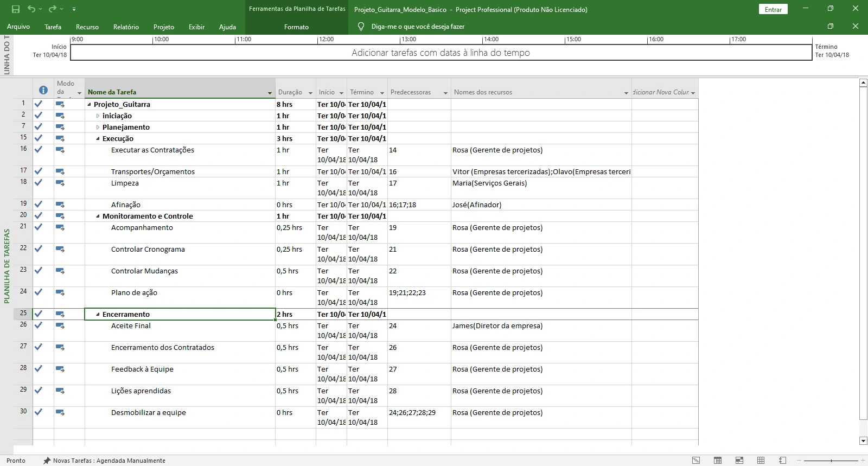Open Team Planner view from status bar
The width and height of the screenshot is (868, 466).
(739, 461)
